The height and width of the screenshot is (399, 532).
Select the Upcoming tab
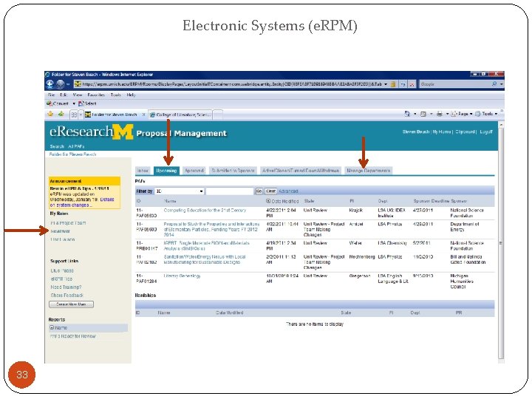pyautogui.click(x=166, y=171)
